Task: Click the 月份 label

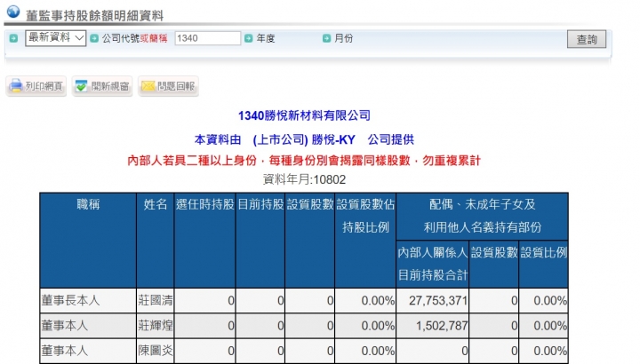Action: [x=343, y=39]
